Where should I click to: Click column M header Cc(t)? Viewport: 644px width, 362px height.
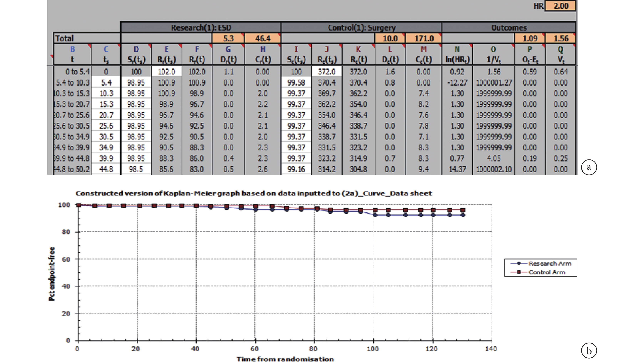click(424, 54)
